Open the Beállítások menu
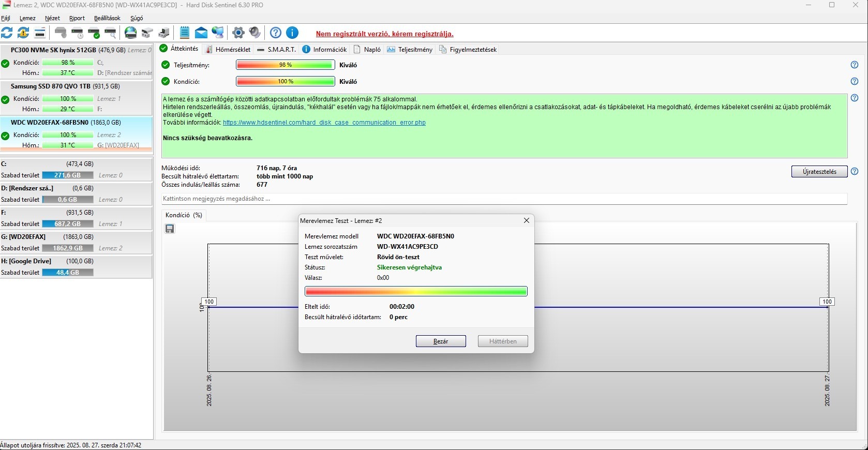 [107, 18]
